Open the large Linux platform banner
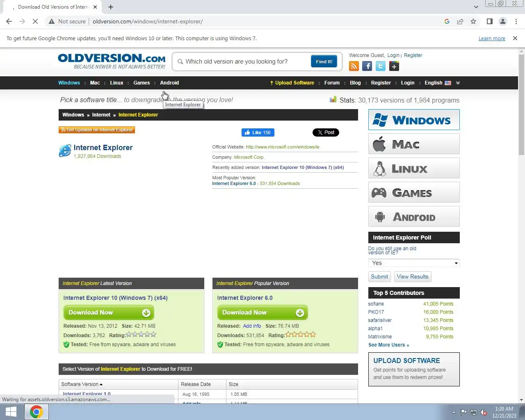The image size is (525, 420). [414, 168]
